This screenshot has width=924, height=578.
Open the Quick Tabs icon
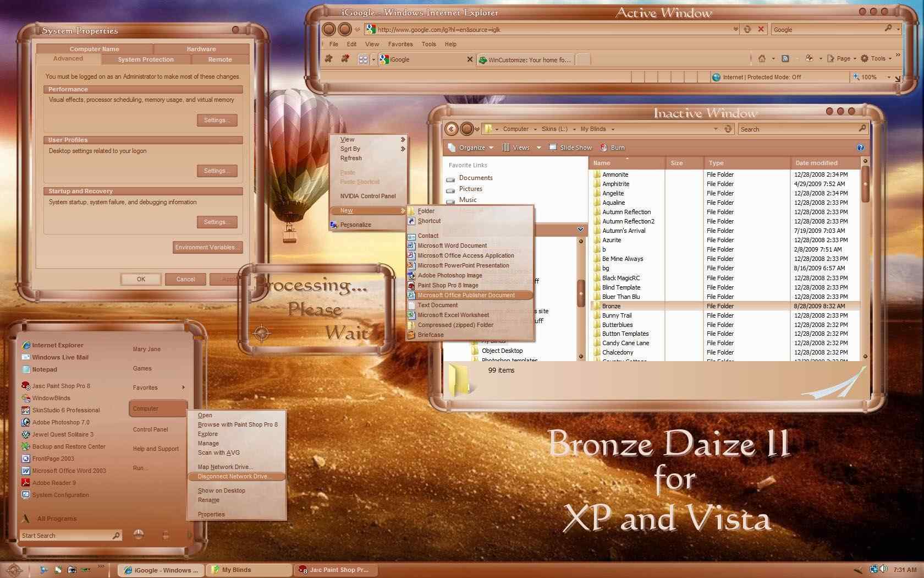coord(363,59)
